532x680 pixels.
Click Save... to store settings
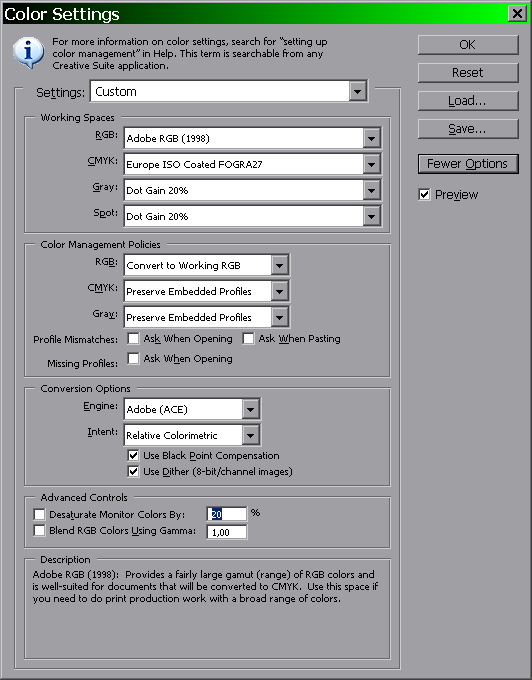[468, 129]
